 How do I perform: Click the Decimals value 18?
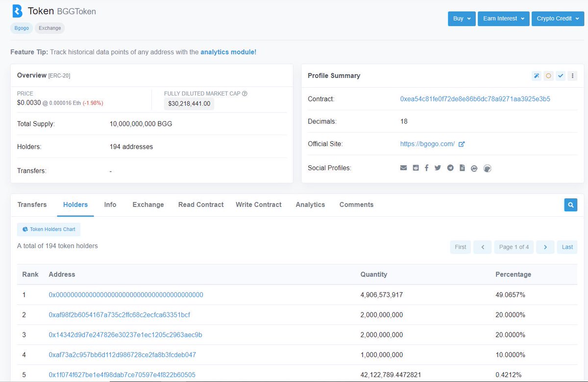pos(404,121)
